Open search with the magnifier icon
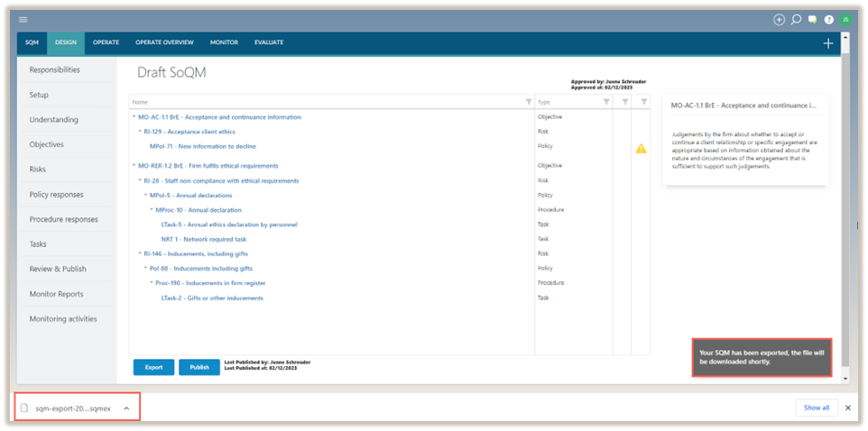Screen dimensions: 868x431 (x=796, y=19)
